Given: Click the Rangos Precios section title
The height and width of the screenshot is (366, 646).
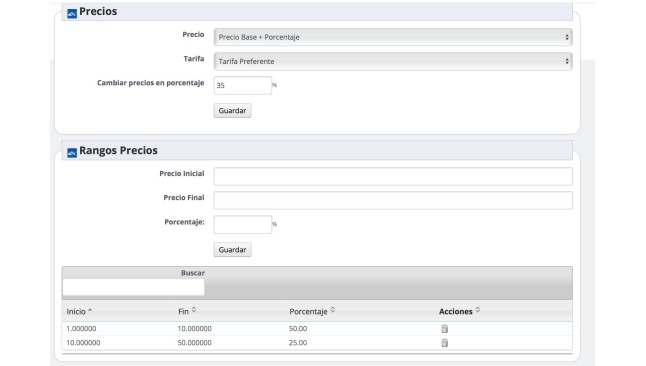Looking at the screenshot, I should (x=118, y=150).
